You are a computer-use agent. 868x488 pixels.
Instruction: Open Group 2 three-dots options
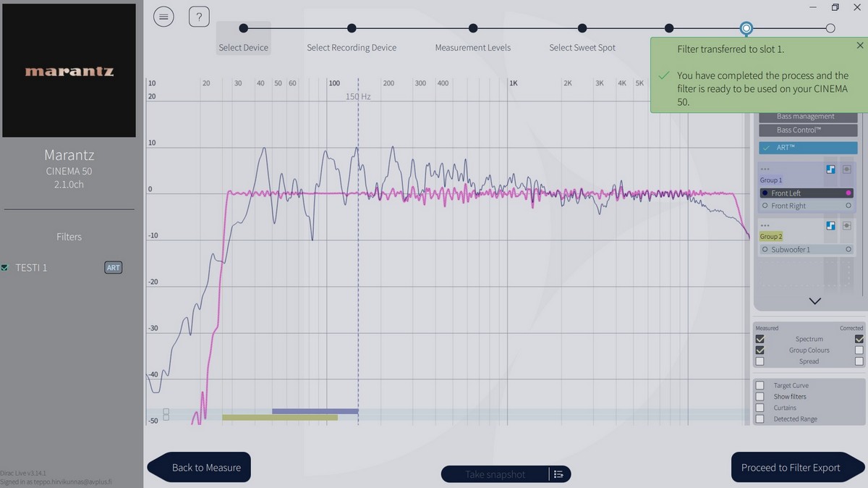tap(765, 226)
